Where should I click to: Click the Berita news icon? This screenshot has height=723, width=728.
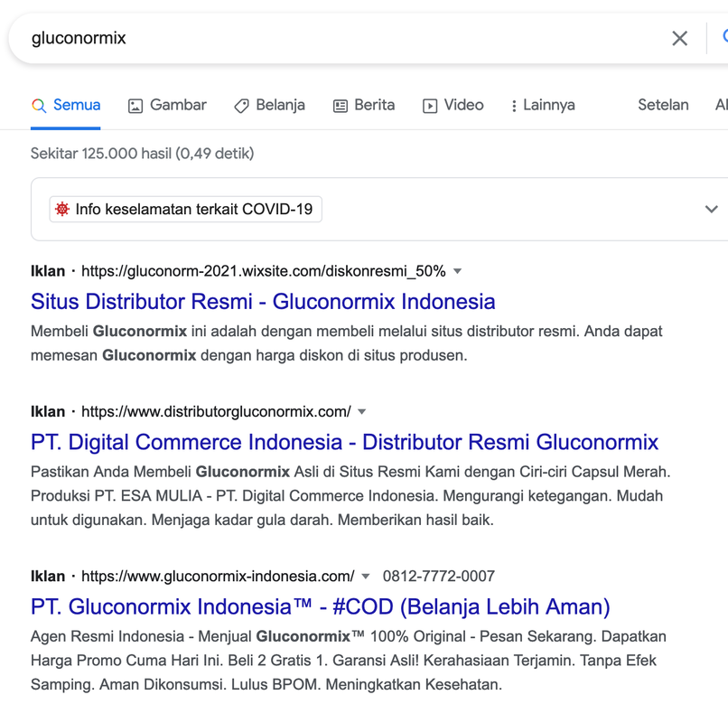(341, 106)
